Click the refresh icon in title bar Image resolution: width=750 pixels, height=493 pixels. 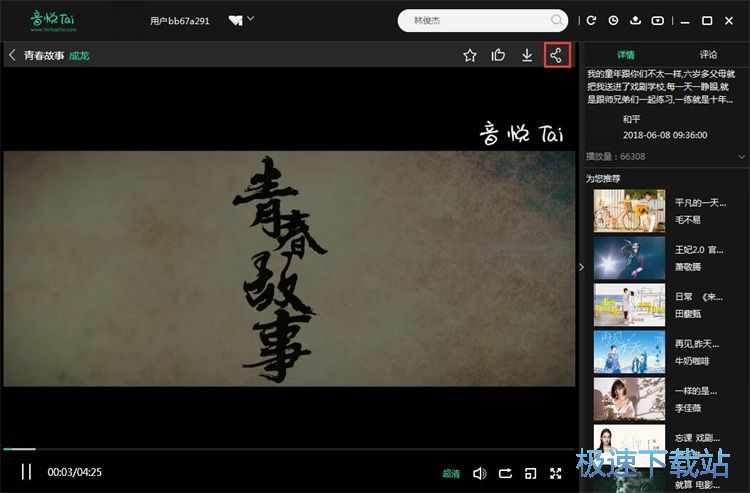591,21
